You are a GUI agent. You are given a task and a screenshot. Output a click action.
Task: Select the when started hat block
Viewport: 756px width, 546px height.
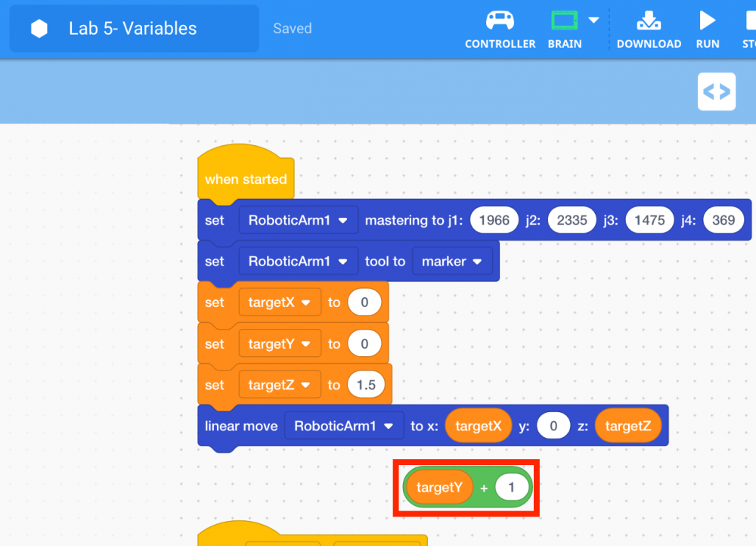click(x=246, y=179)
